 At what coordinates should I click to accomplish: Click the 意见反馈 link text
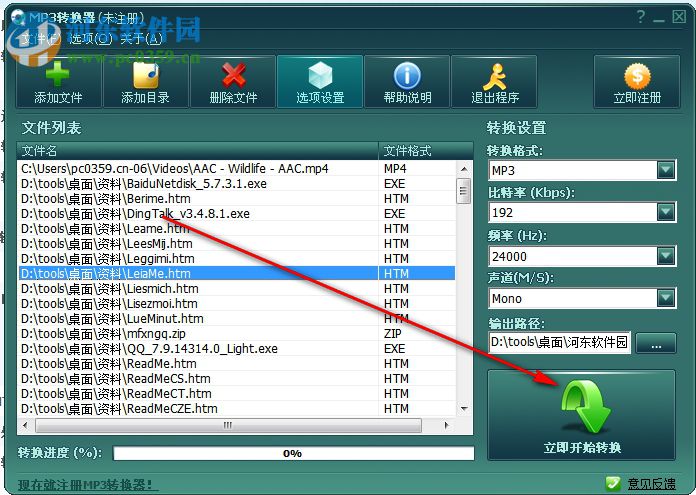click(652, 484)
